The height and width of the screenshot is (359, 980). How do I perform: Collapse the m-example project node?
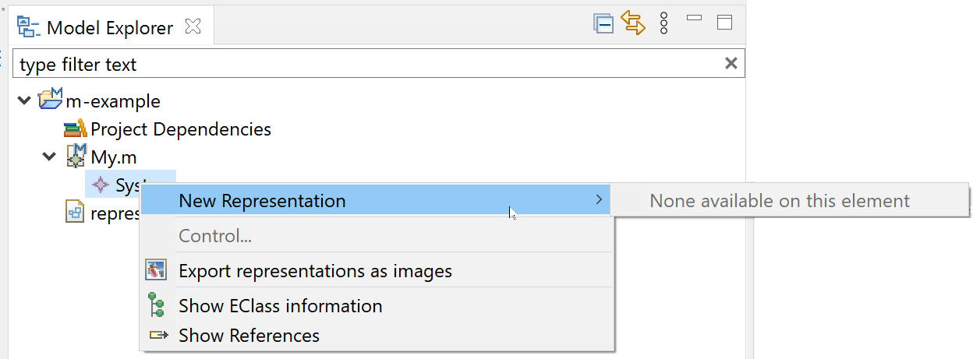pos(25,100)
